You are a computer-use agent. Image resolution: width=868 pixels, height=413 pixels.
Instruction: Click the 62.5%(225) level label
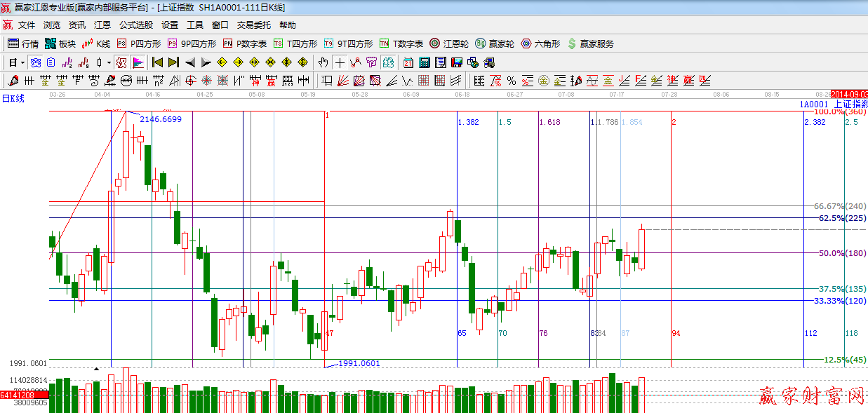pyautogui.click(x=842, y=218)
